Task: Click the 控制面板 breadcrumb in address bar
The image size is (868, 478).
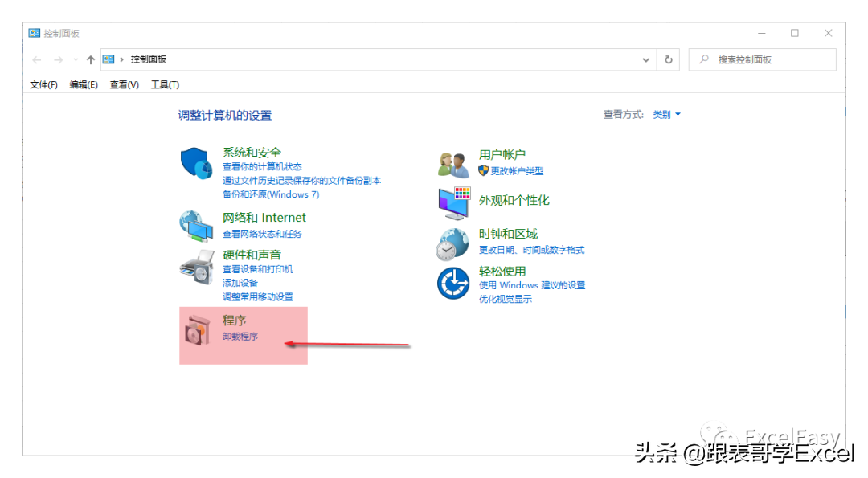Action: (149, 59)
